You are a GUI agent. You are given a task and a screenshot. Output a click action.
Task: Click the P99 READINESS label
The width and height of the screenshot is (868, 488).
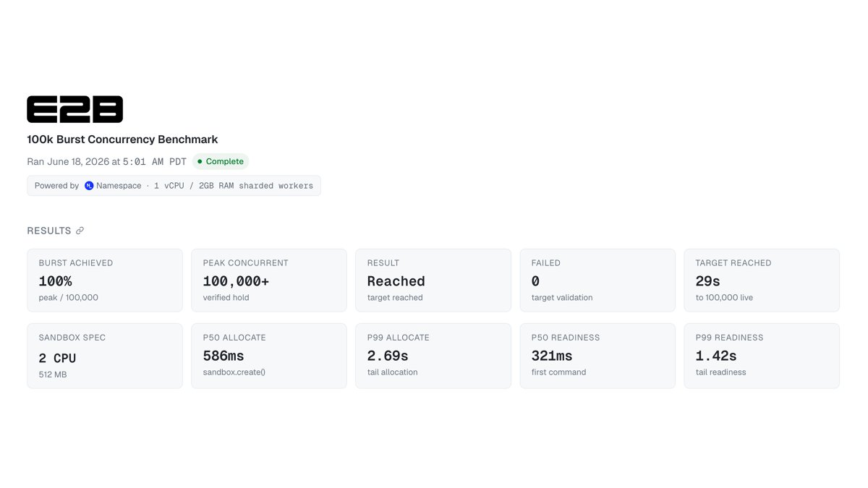tap(730, 338)
